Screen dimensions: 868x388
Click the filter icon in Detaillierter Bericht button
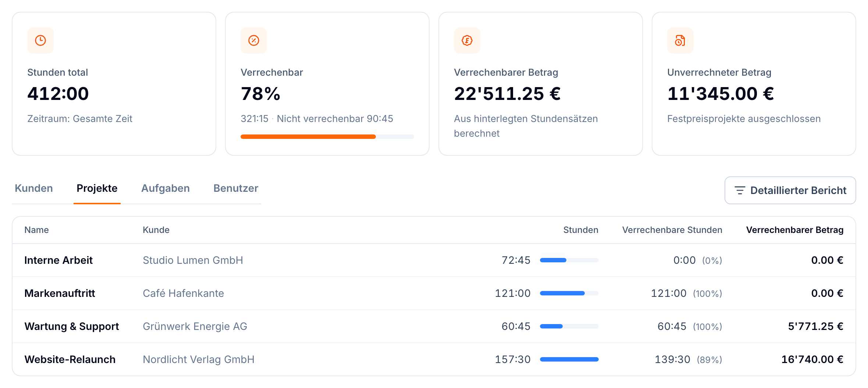[740, 190]
